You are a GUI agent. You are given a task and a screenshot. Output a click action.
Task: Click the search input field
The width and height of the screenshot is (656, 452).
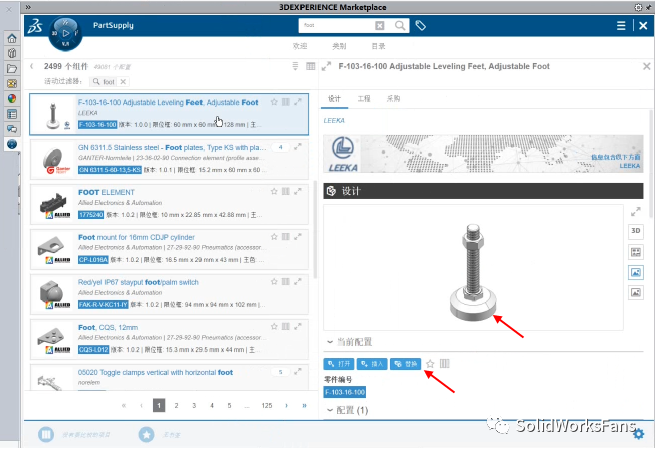pos(337,26)
